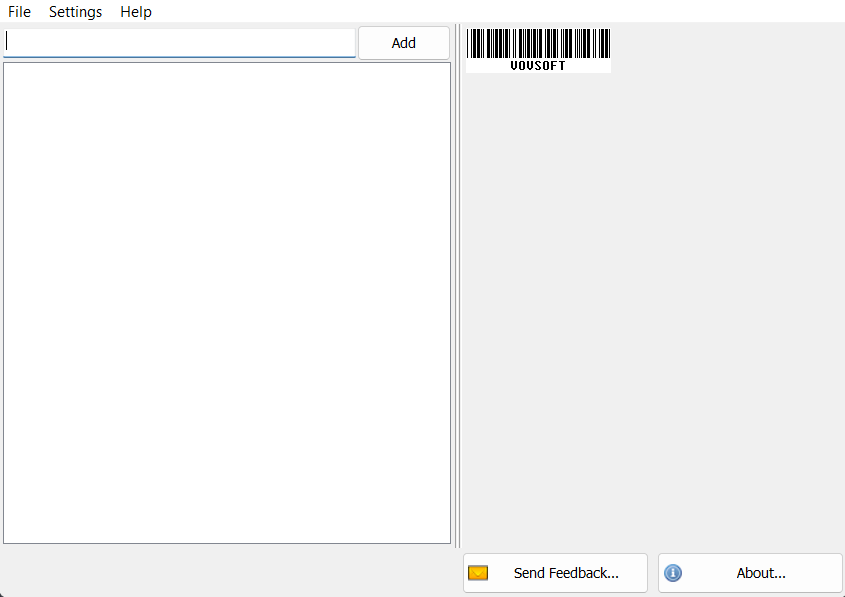Click the yellow envelope feedback icon
The height and width of the screenshot is (597, 845).
click(x=478, y=573)
